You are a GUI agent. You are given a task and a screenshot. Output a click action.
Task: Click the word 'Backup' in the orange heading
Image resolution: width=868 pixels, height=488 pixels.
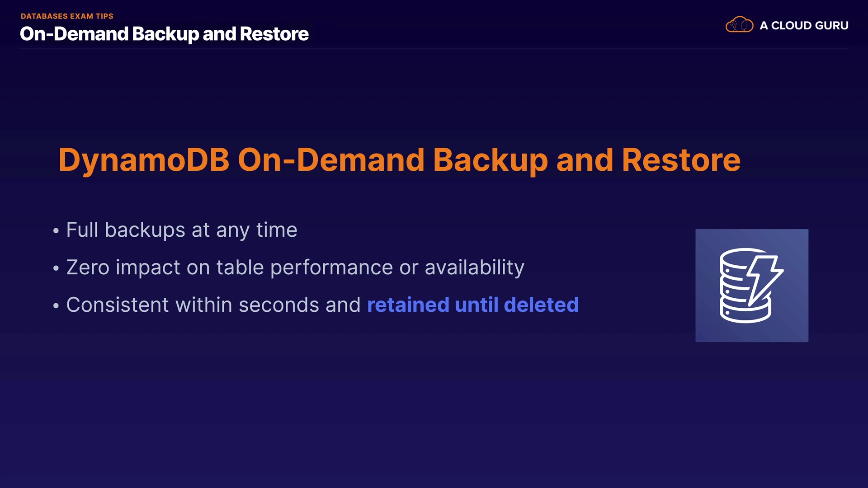490,160
